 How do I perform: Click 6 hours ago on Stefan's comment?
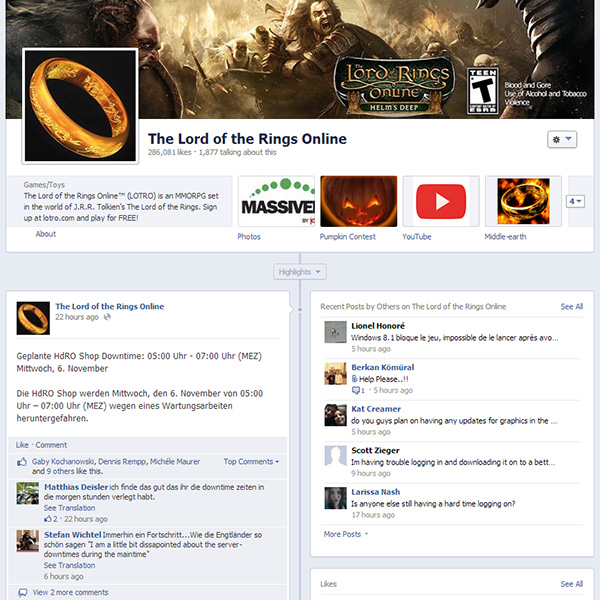click(x=63, y=576)
